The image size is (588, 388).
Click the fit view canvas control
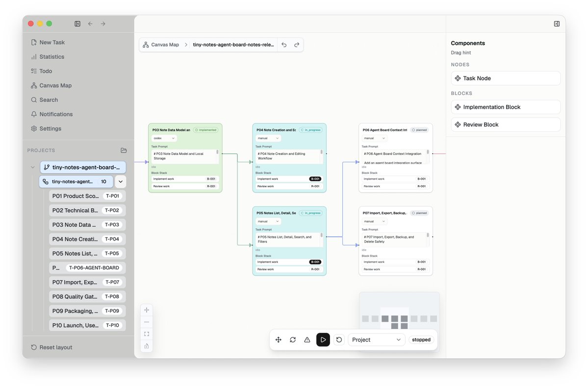[x=147, y=334]
